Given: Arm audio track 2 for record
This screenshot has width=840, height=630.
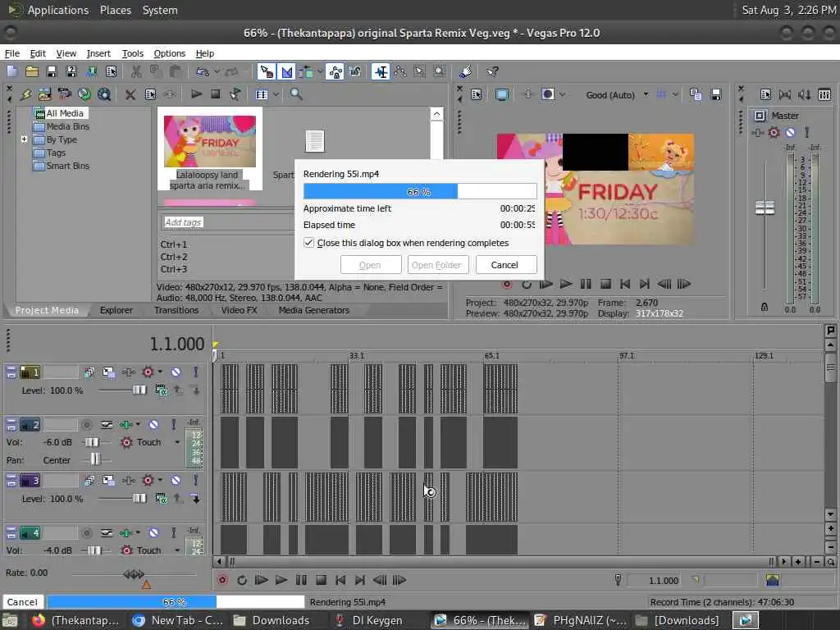Looking at the screenshot, I should [86, 425].
